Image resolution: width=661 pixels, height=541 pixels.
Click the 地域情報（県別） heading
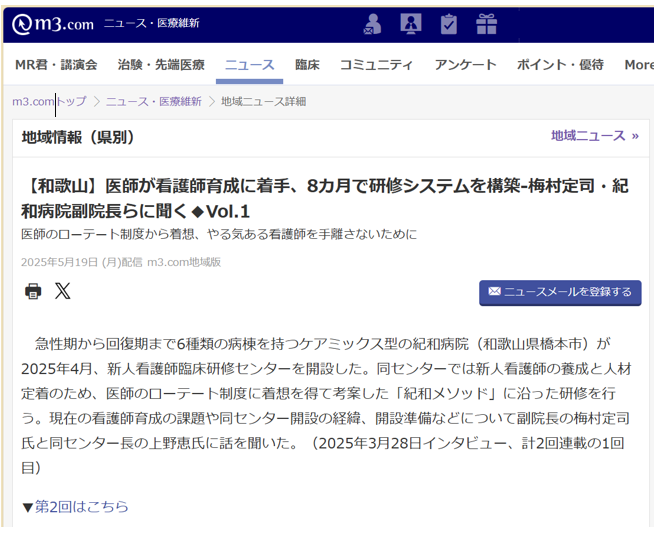click(78, 137)
